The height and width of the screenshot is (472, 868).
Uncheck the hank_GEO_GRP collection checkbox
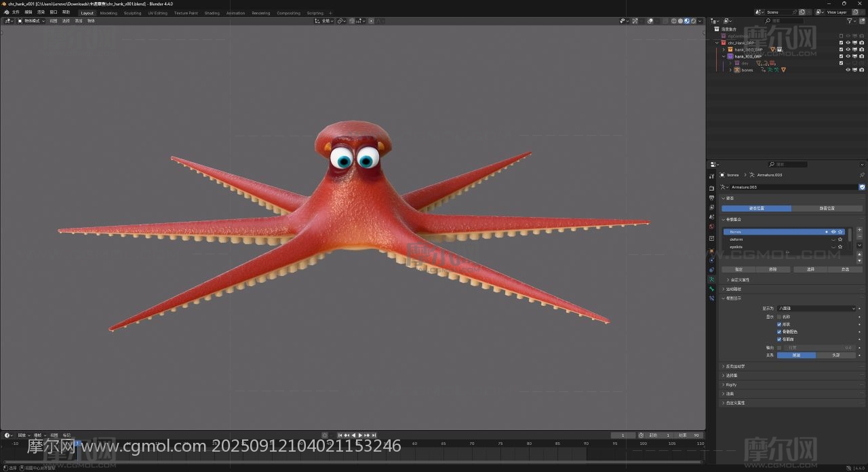[841, 50]
